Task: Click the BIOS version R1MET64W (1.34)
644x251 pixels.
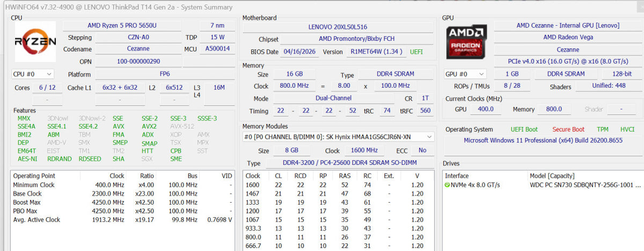Action: (x=376, y=52)
